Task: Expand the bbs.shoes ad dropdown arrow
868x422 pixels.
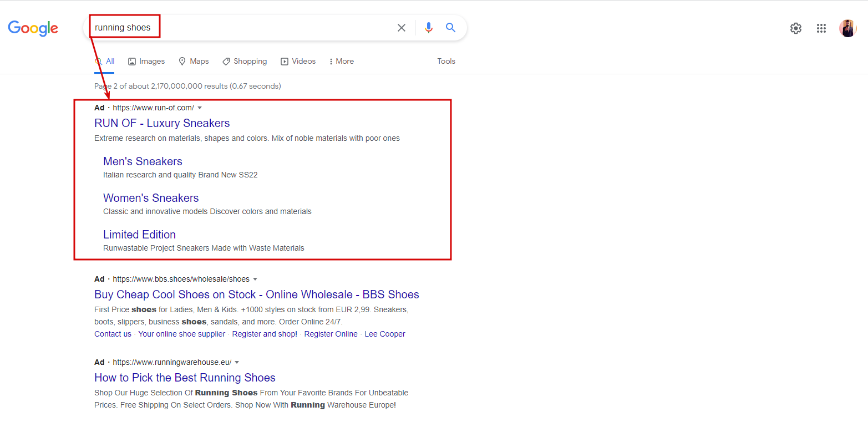Action: (x=255, y=279)
